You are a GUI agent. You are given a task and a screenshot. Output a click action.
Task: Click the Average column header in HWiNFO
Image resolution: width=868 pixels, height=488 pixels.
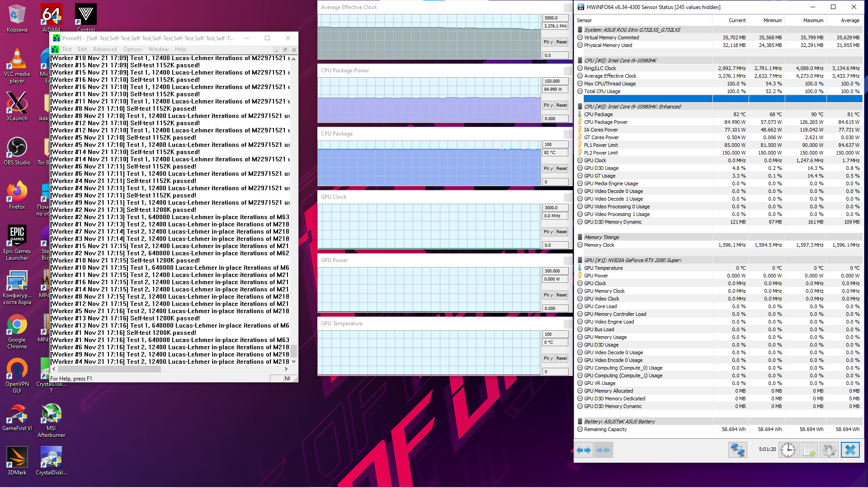[x=844, y=20]
